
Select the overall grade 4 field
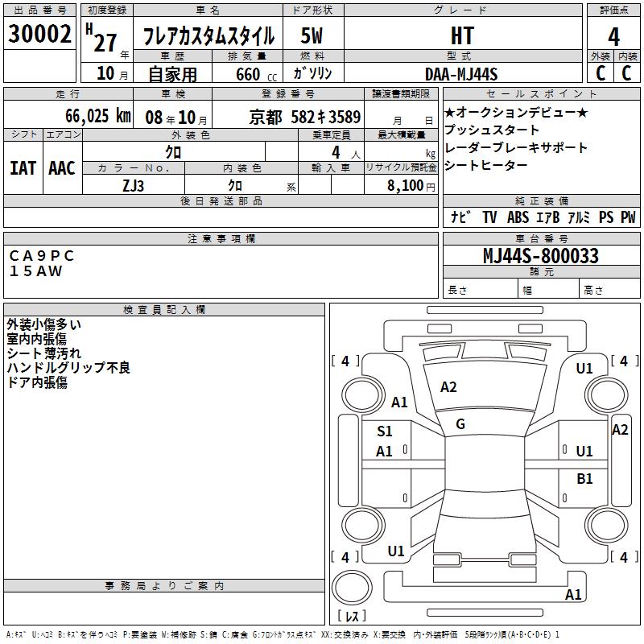613,37
